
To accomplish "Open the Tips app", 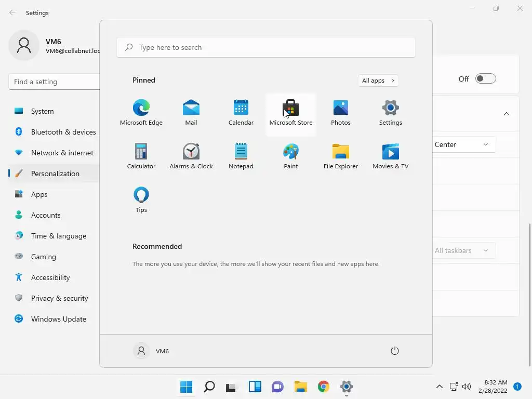I will coord(141,200).
